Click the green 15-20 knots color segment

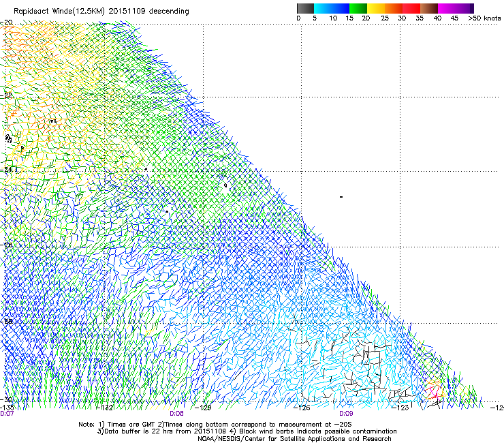click(358, 8)
